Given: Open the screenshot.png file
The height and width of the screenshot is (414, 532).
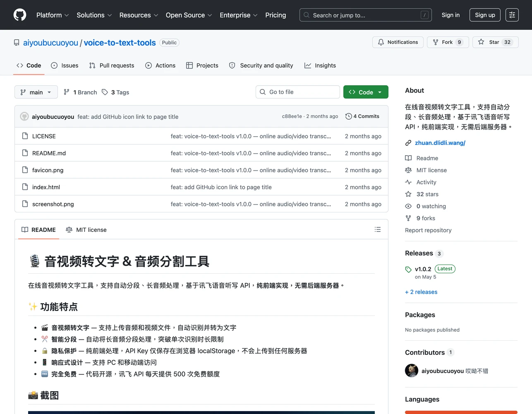Looking at the screenshot, I should point(53,204).
